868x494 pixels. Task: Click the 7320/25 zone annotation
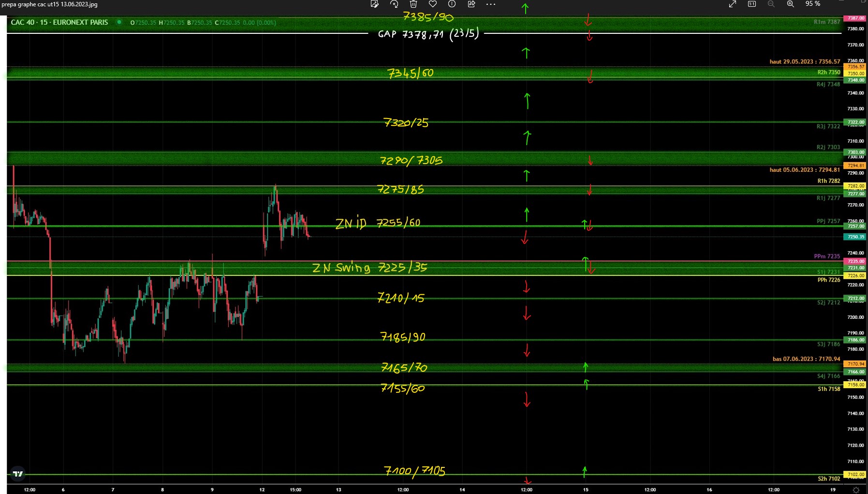[x=406, y=123]
